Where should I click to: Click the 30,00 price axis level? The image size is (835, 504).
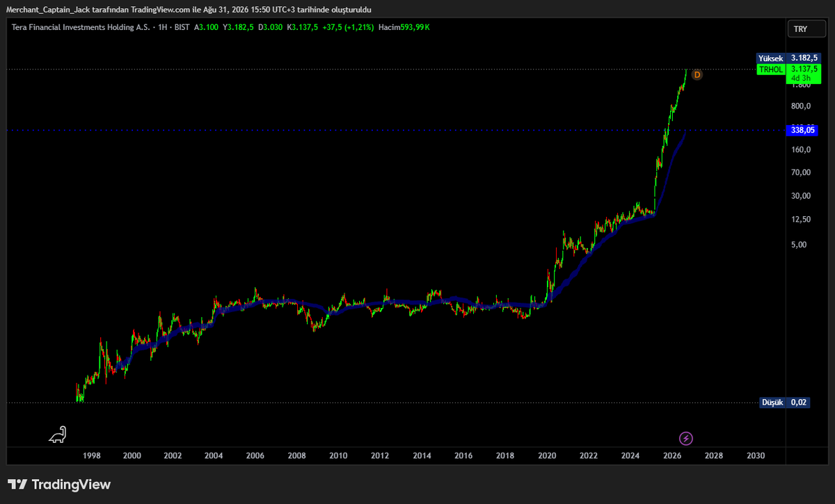pos(800,195)
